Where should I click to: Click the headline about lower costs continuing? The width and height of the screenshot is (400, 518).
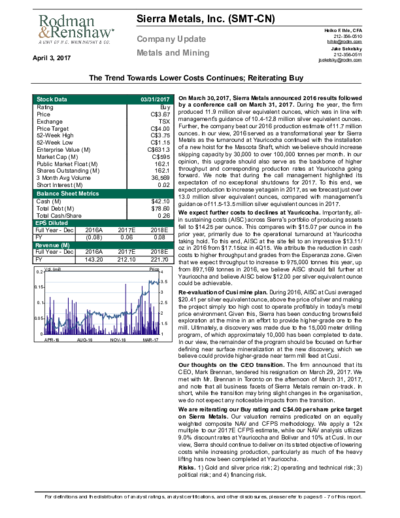coord(196,78)
